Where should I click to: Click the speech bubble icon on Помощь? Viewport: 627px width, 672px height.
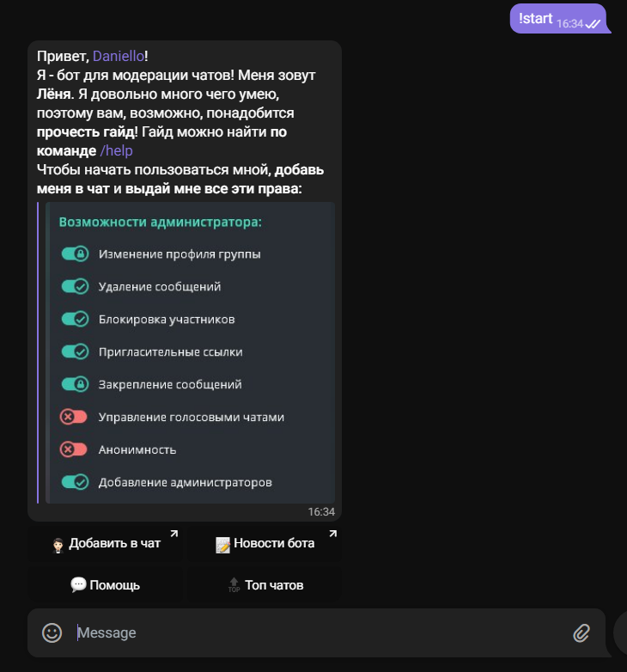point(78,585)
